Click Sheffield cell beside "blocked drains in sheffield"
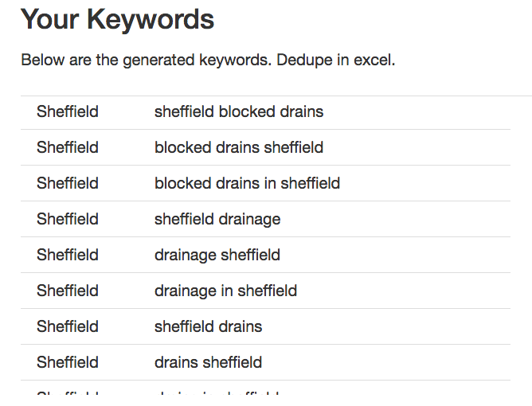 [68, 183]
